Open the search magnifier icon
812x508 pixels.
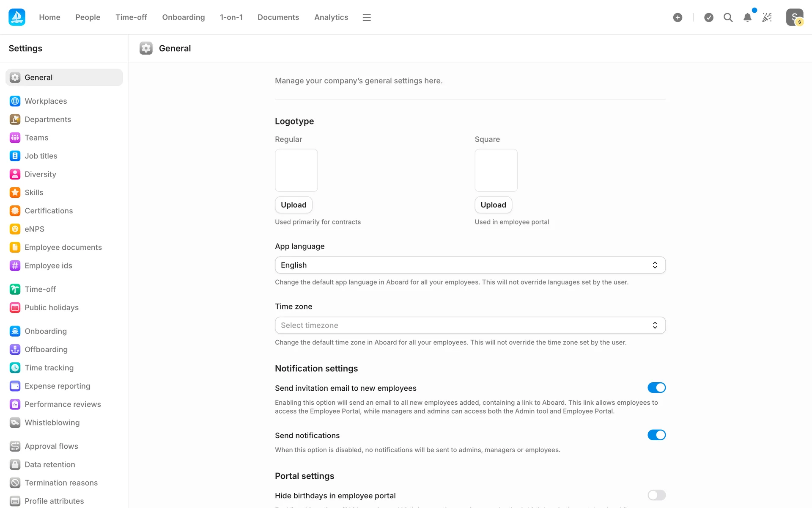(728, 17)
